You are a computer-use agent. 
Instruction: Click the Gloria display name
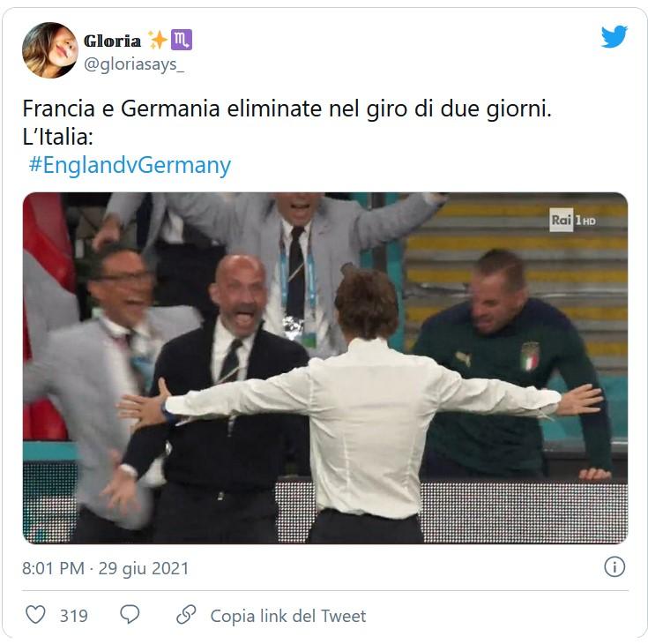112,41
